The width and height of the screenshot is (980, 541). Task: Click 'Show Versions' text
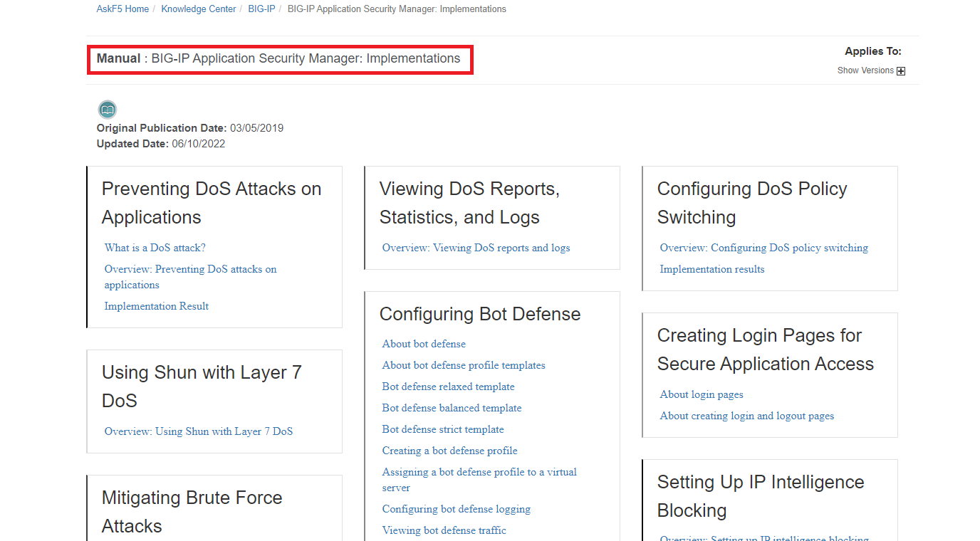pos(865,70)
